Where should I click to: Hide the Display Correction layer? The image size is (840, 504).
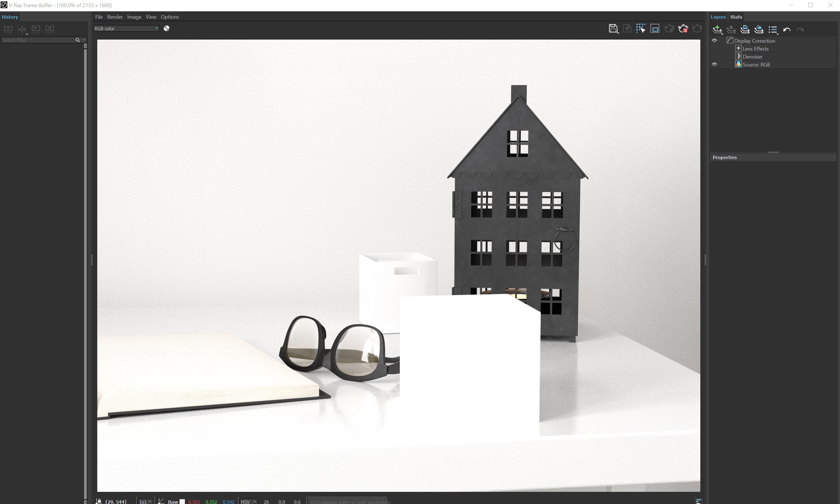714,40
